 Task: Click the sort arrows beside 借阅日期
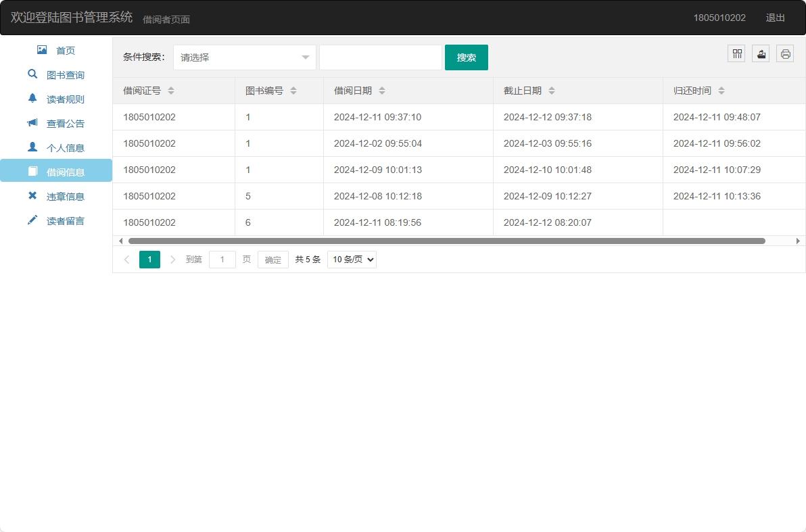(x=382, y=91)
